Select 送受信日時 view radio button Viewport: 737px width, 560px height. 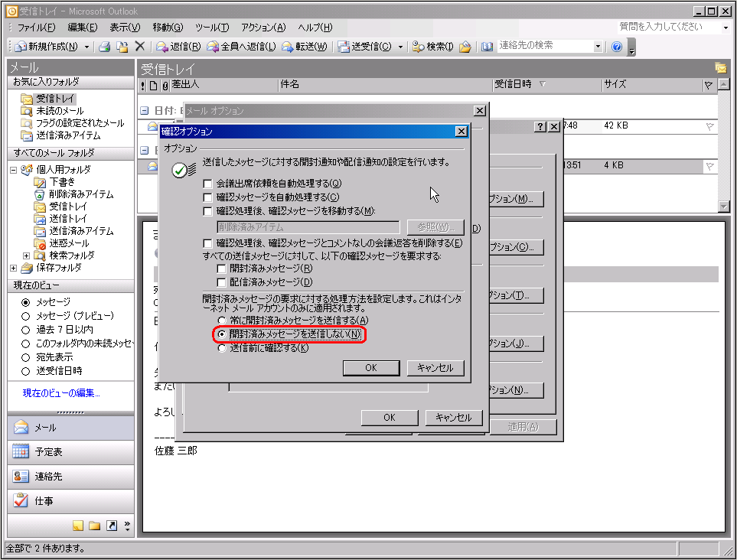(26, 371)
